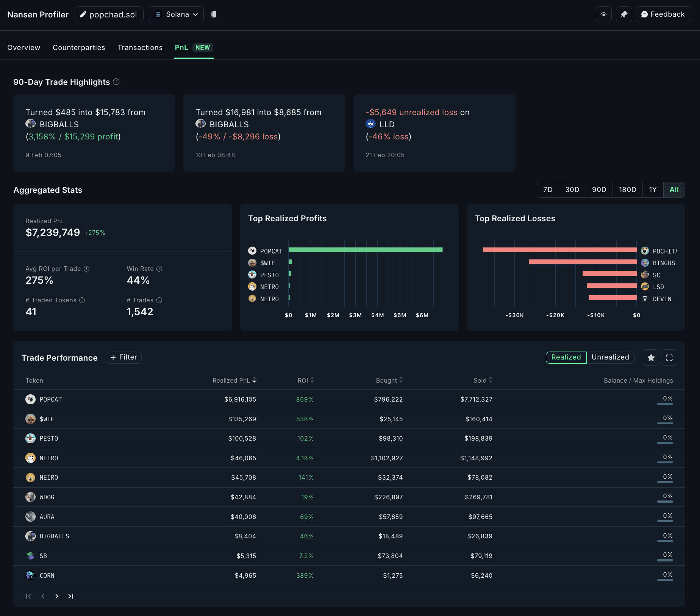
Task: Click info icon next to Win Rate
Action: pos(159,269)
